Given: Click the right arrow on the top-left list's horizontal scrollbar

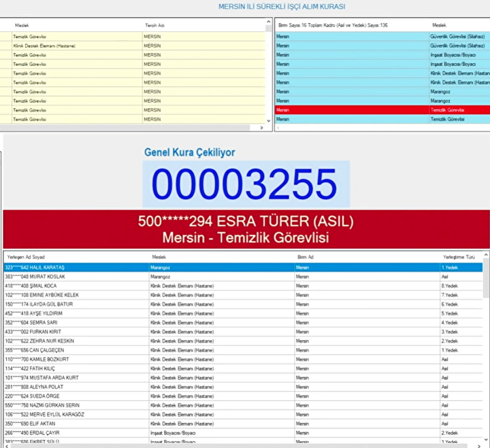Looking at the screenshot, I should tap(261, 128).
